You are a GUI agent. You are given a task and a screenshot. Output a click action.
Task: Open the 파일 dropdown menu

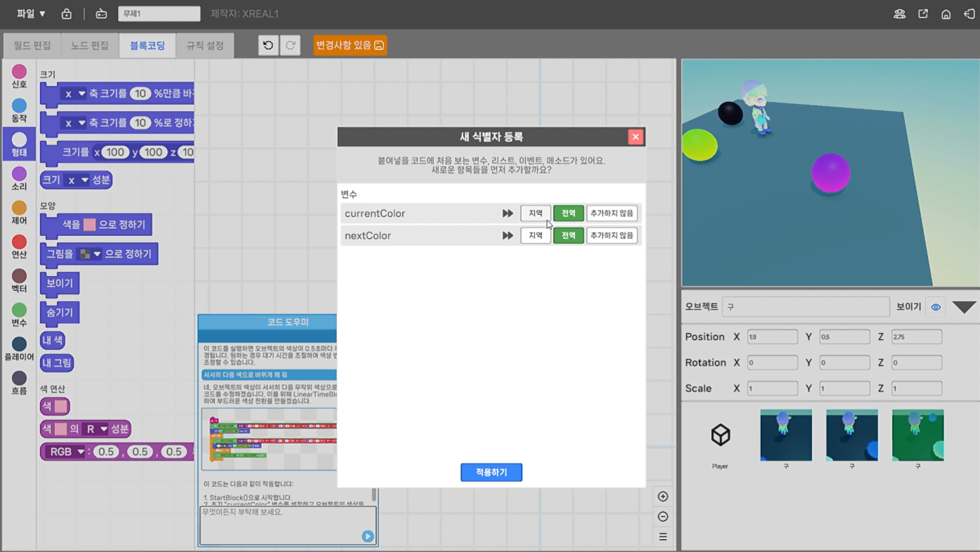[28, 13]
